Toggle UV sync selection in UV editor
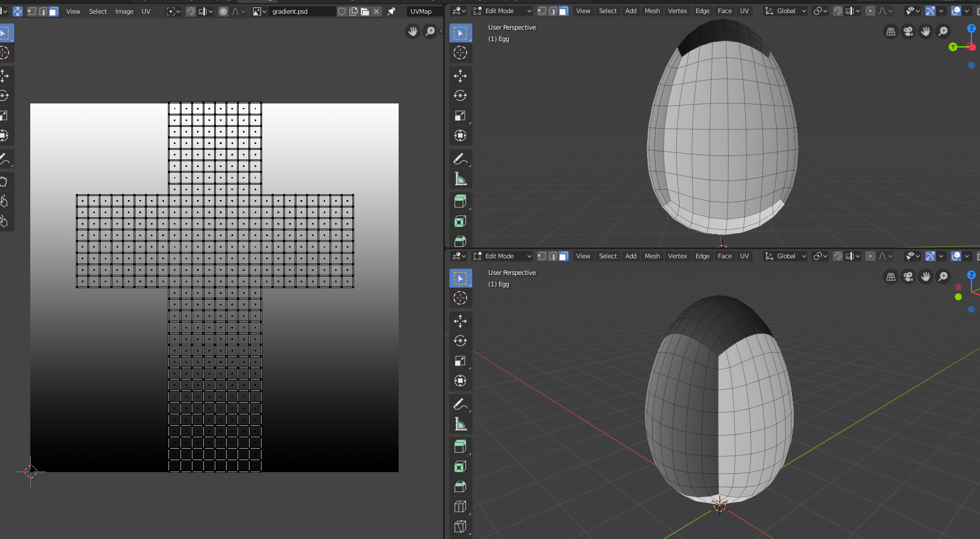 pos(18,11)
